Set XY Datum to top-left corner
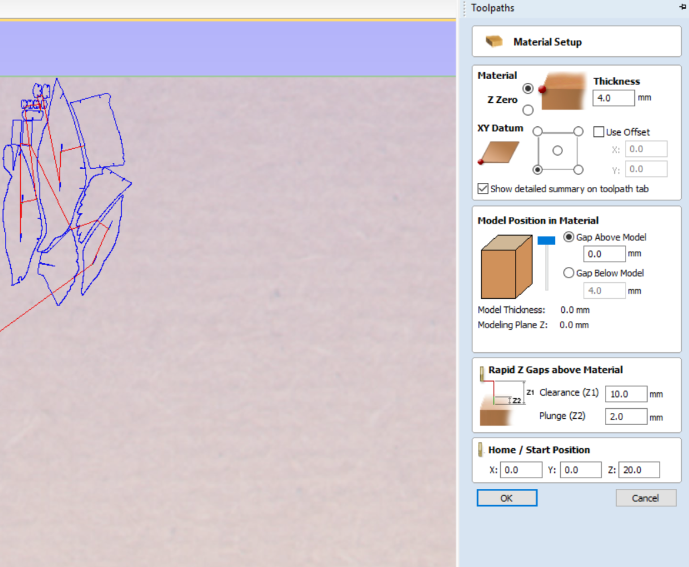Screen dimensions: 689x567 click(x=537, y=131)
